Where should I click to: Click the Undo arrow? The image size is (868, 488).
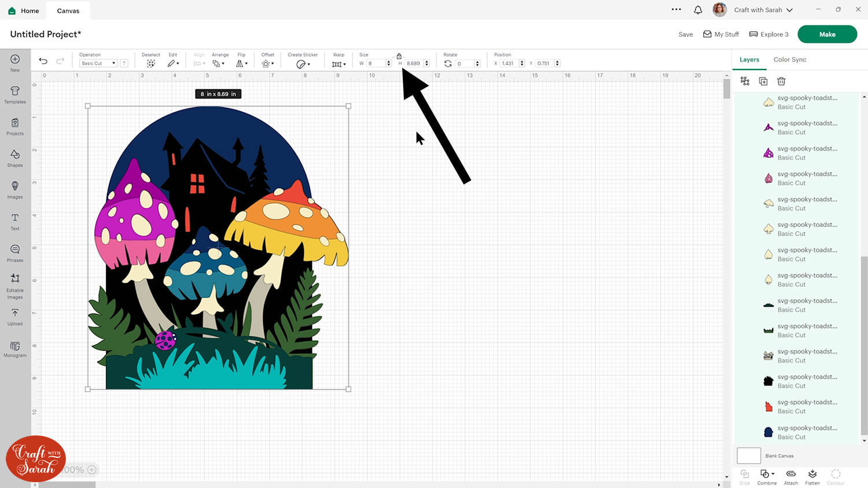point(43,61)
